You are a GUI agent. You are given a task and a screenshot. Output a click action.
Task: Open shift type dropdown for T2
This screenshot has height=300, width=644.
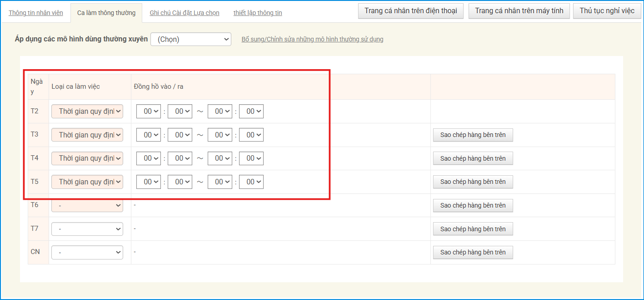(87, 112)
